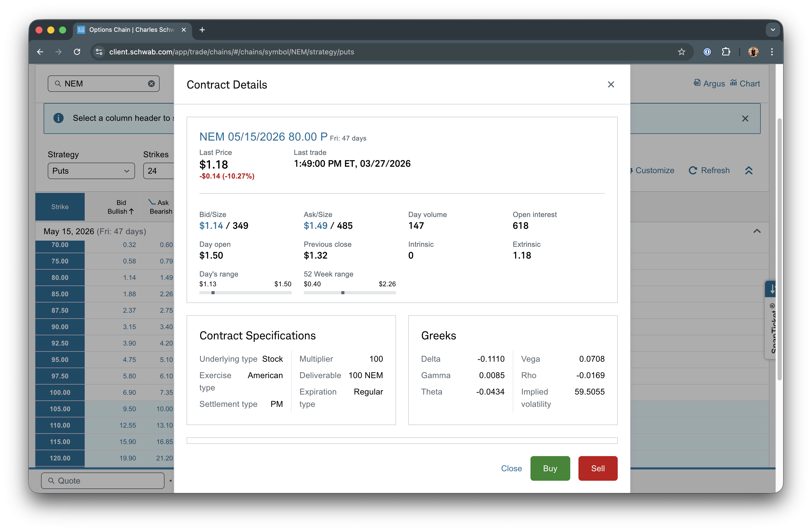Click the 52 Week range slider marker

[343, 293]
